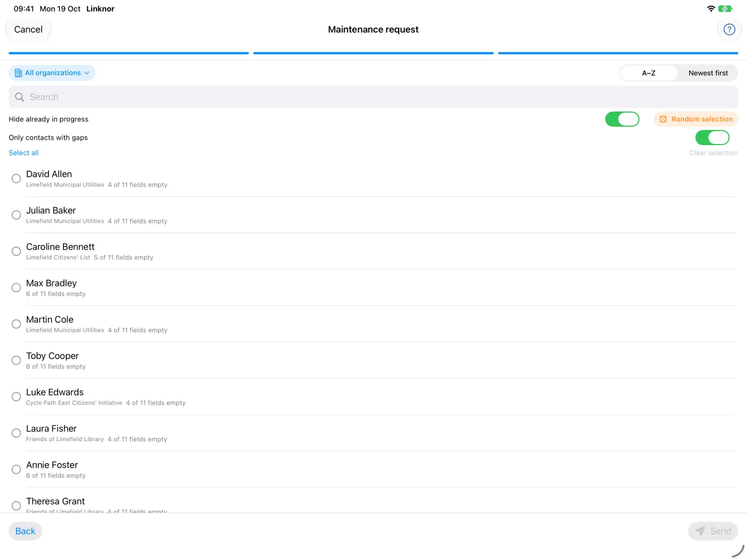This screenshot has height=560, width=747.
Task: Click the name Laura Fisher
Action: point(51,429)
